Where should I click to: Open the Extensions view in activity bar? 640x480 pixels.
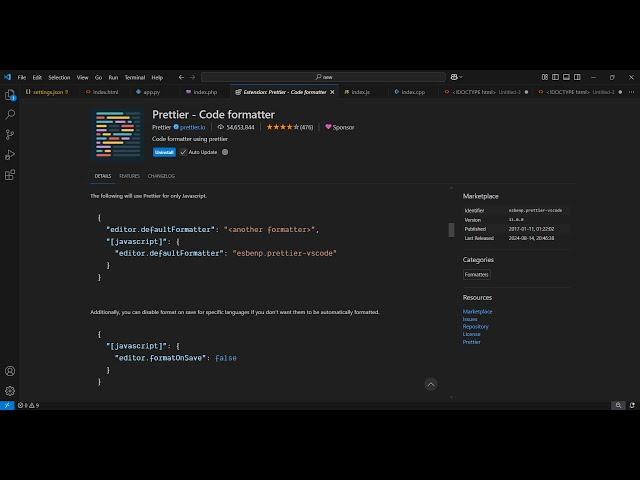click(x=10, y=175)
